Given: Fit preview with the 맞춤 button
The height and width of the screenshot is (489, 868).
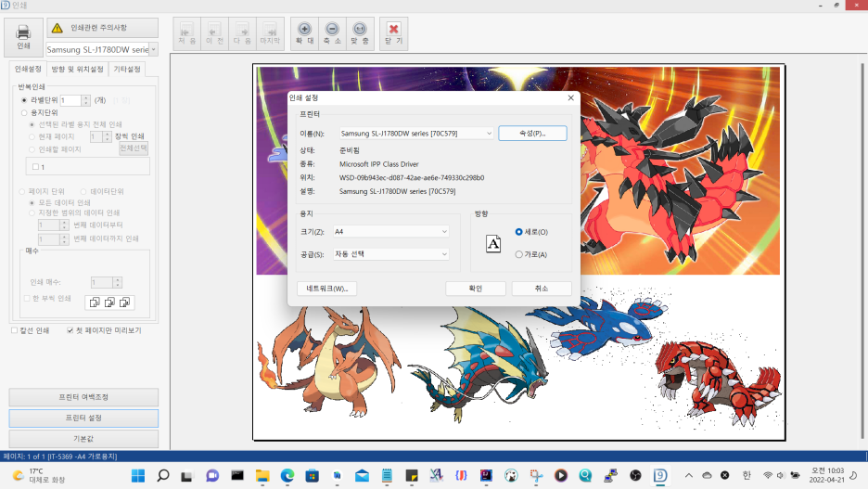Looking at the screenshot, I should (x=360, y=33).
